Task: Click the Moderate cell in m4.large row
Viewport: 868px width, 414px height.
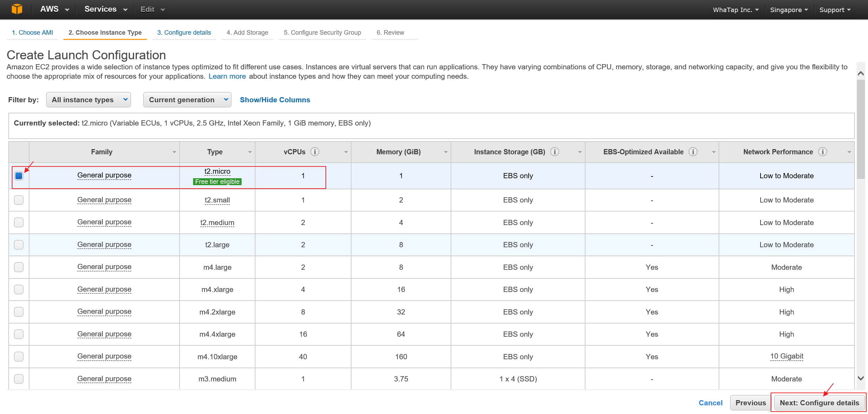Action: 787,267
